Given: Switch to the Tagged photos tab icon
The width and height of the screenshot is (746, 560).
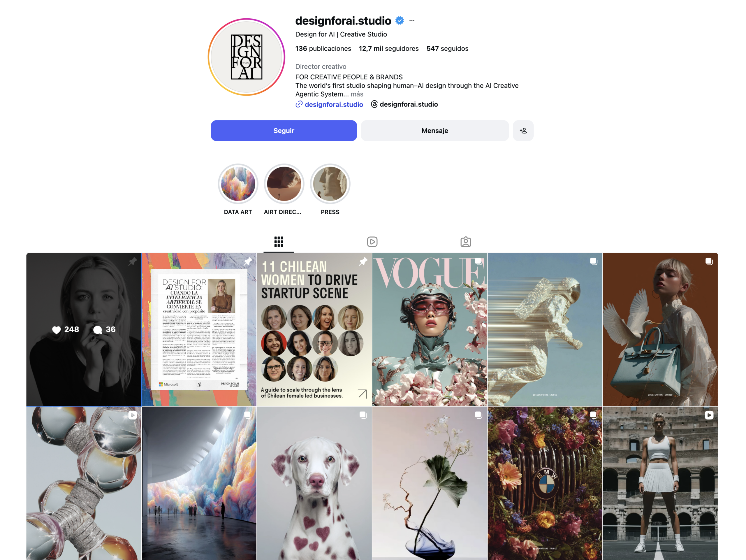Looking at the screenshot, I should [466, 242].
